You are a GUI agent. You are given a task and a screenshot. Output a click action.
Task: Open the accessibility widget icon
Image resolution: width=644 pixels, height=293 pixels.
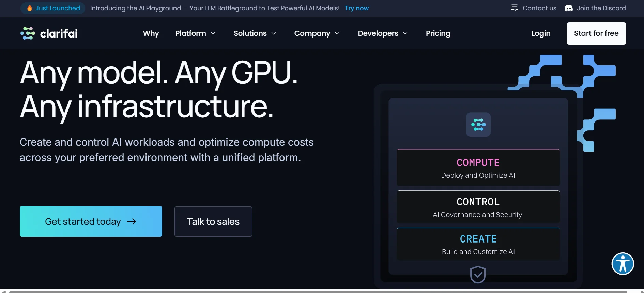tap(623, 264)
